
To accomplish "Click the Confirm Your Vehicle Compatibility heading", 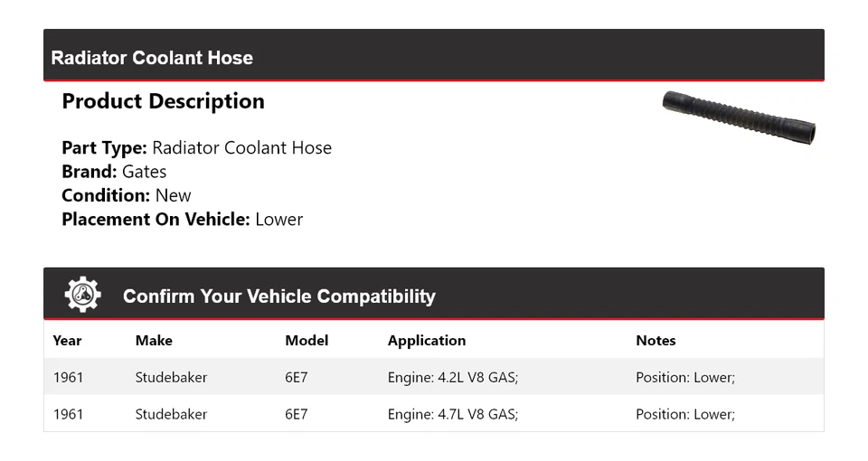I will pyautogui.click(x=278, y=296).
